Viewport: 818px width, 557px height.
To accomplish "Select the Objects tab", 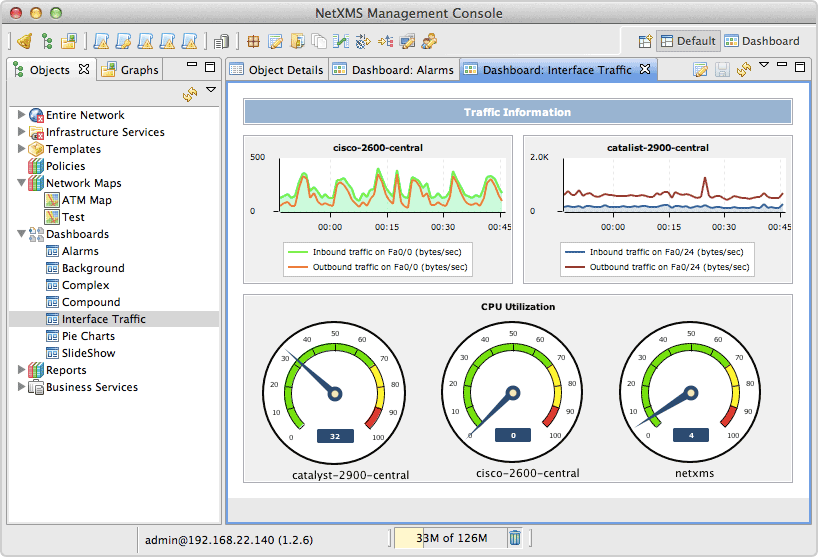I will [x=50, y=70].
